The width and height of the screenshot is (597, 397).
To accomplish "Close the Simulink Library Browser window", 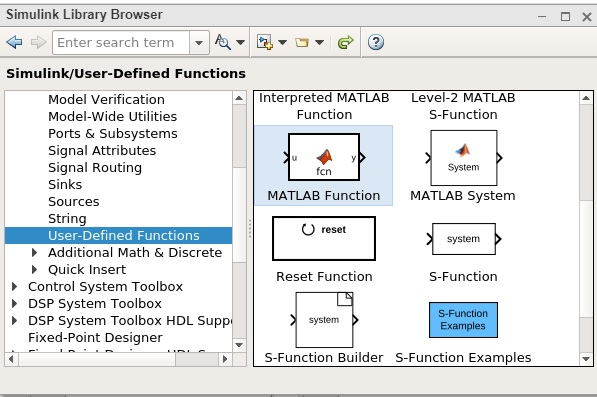I will pyautogui.click(x=587, y=16).
